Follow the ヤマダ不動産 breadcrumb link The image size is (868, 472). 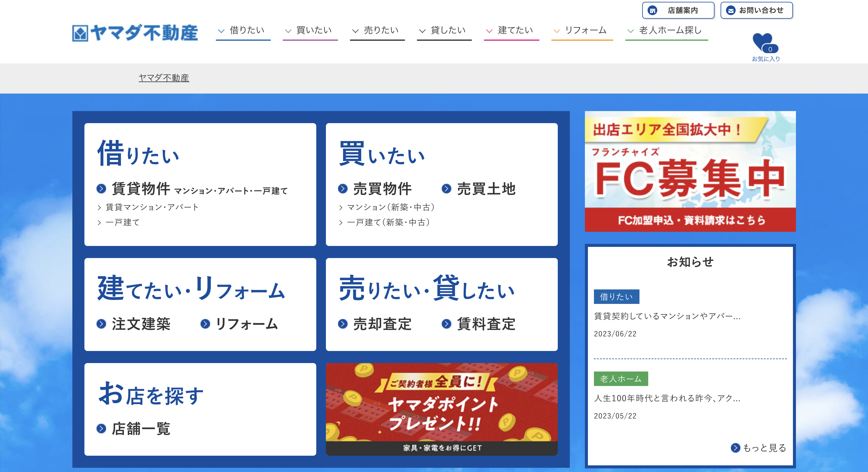164,78
